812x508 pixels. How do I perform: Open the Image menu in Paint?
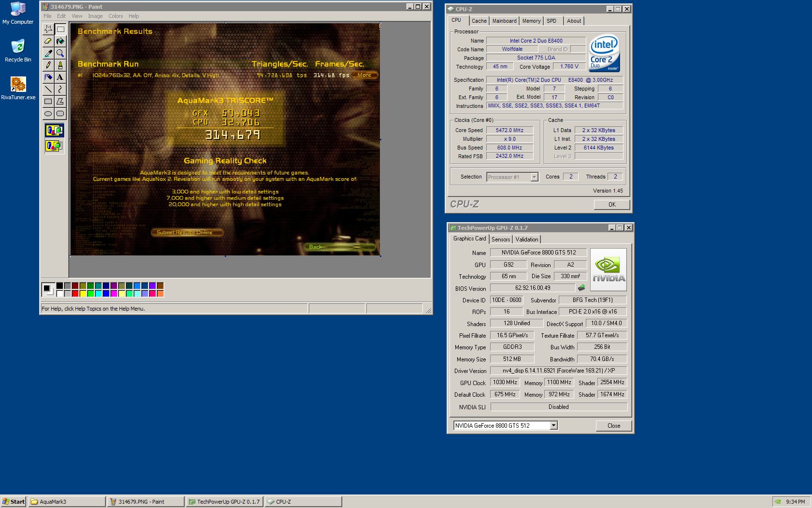[x=95, y=16]
